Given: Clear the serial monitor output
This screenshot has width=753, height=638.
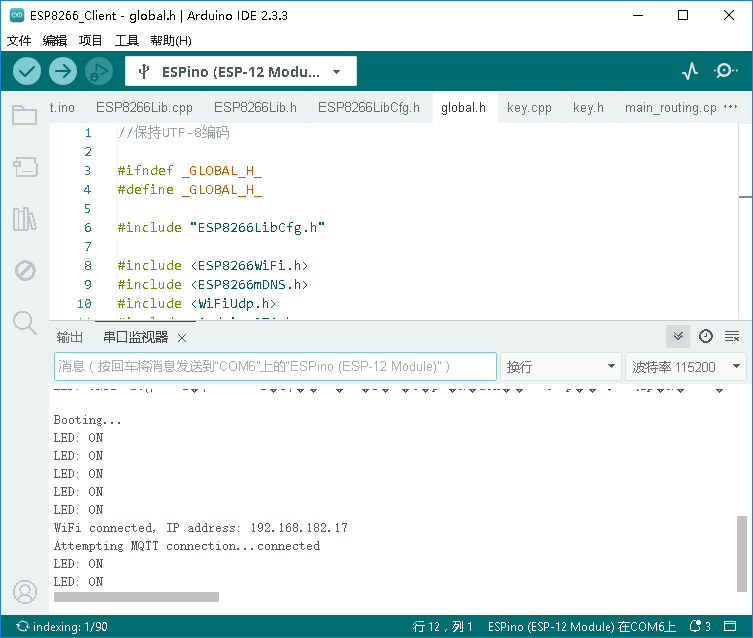Looking at the screenshot, I should tap(732, 336).
